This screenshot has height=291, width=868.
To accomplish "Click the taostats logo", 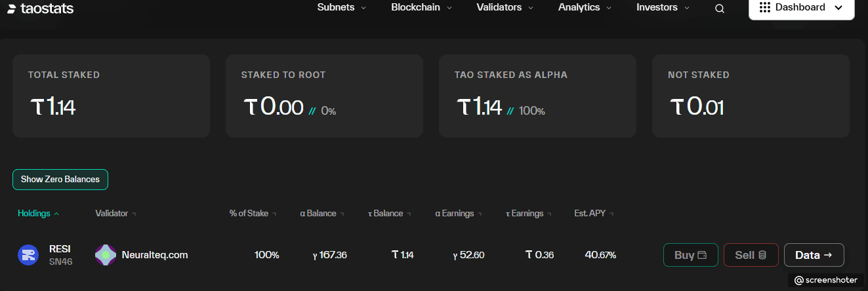I will click(x=41, y=9).
